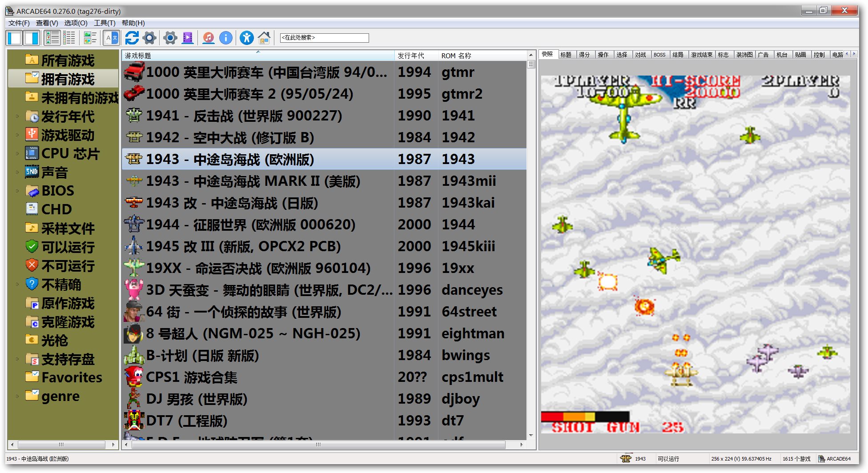Image resolution: width=868 pixels, height=473 pixels.
Task: Click the Favorites folder icon
Action: pyautogui.click(x=32, y=377)
